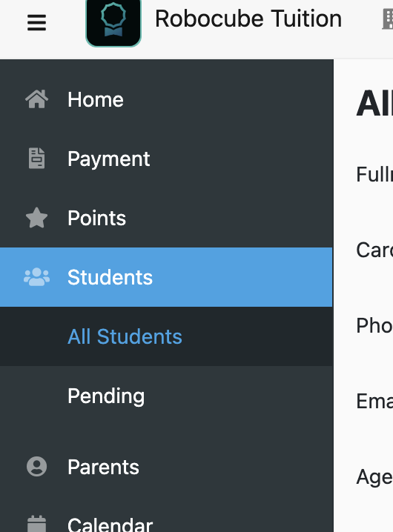
Task: Open the Parents menu item
Action: pos(166,467)
